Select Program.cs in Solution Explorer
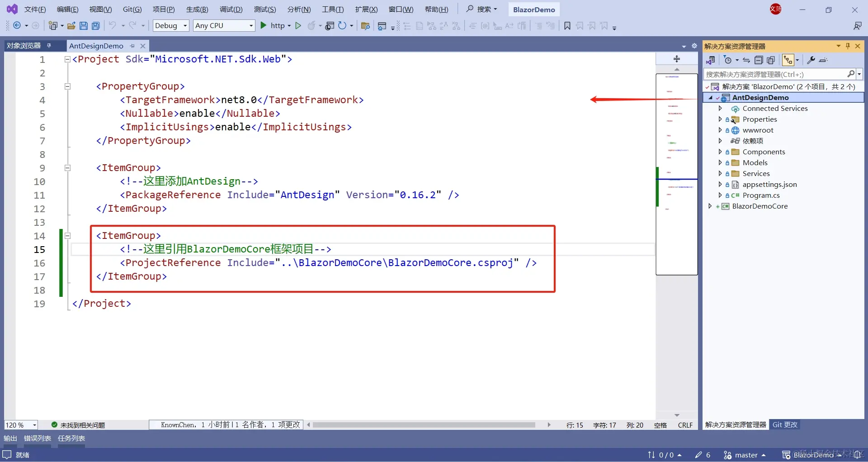Screen dimensions: 868x462 click(761, 195)
